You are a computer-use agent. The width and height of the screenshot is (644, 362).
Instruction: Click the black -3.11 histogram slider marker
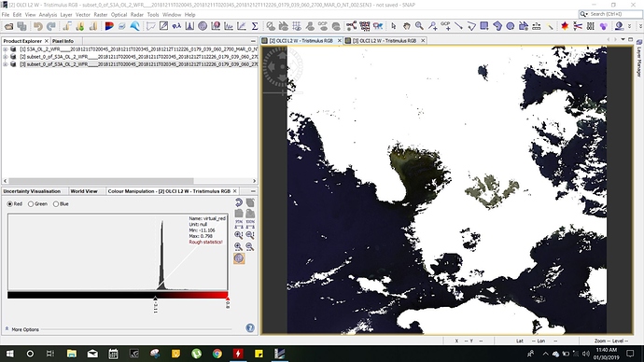(155, 298)
